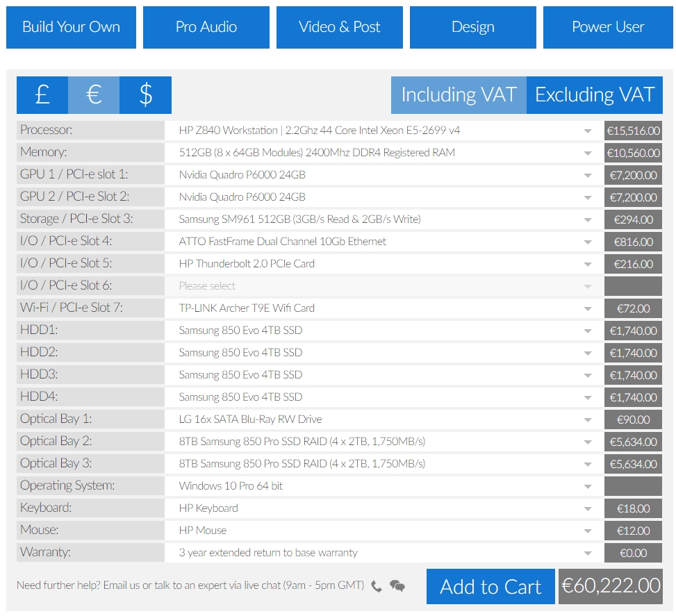Open the HDD2 dropdown
The width and height of the screenshot is (676, 616).
[384, 353]
